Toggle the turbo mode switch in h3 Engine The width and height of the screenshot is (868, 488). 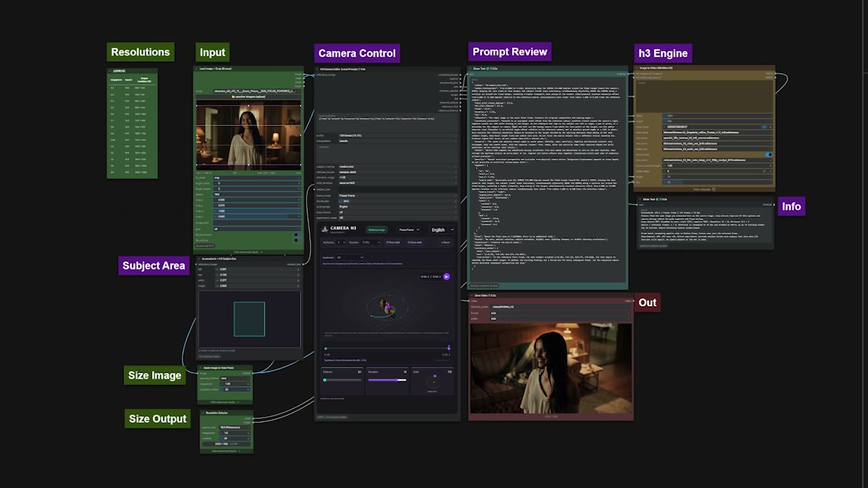tap(768, 155)
